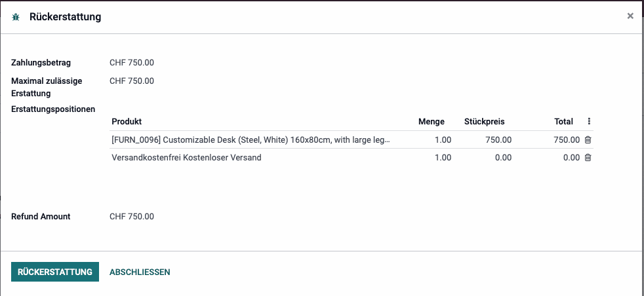This screenshot has height=296, width=644.
Task: Sort by the Total column header
Action: 563,121
